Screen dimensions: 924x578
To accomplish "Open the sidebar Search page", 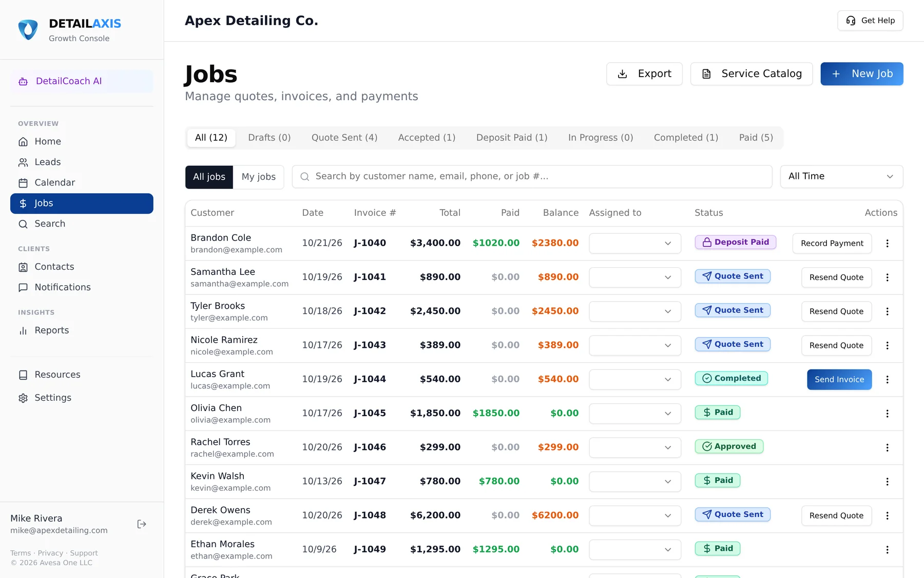I will coord(82,223).
